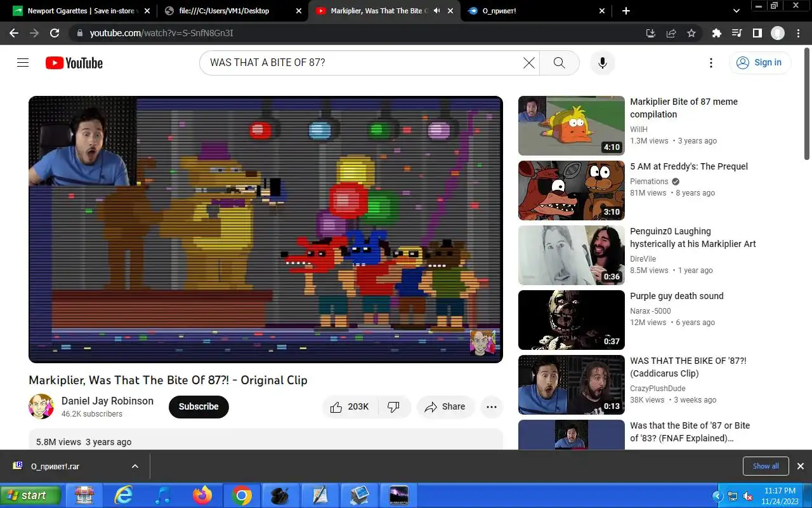Open WAS THAT THE BIKE OF '87 thumbnail

572,385
